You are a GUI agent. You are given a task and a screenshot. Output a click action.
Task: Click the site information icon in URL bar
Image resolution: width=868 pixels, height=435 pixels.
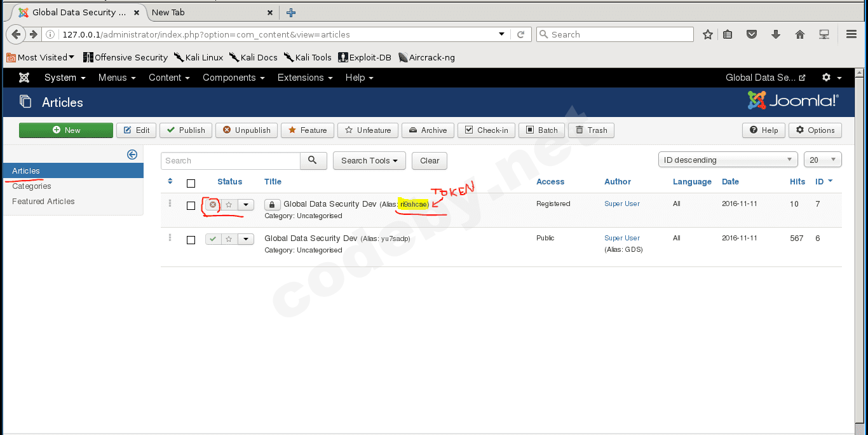51,34
